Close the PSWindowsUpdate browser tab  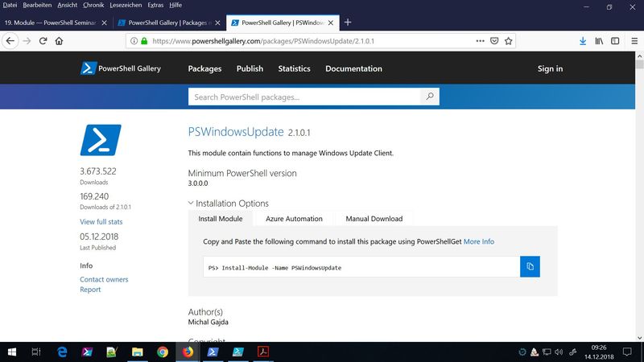point(331,23)
